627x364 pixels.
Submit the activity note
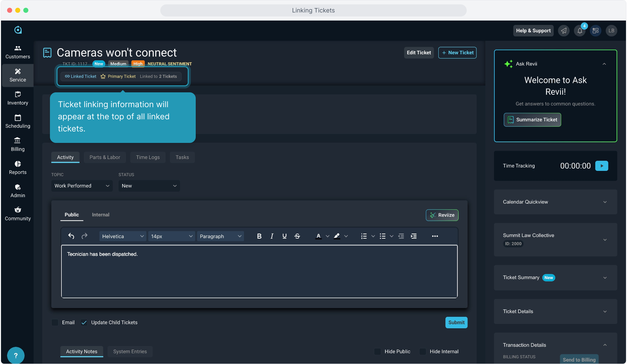456,323
